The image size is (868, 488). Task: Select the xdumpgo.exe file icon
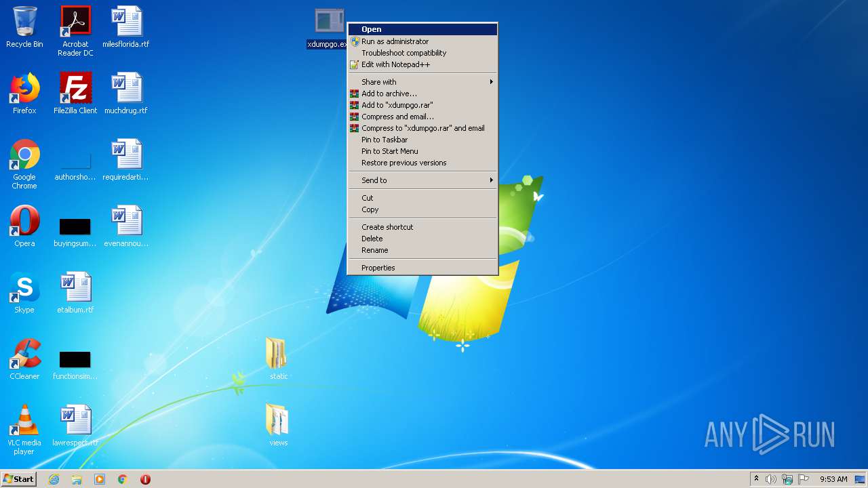[x=330, y=22]
